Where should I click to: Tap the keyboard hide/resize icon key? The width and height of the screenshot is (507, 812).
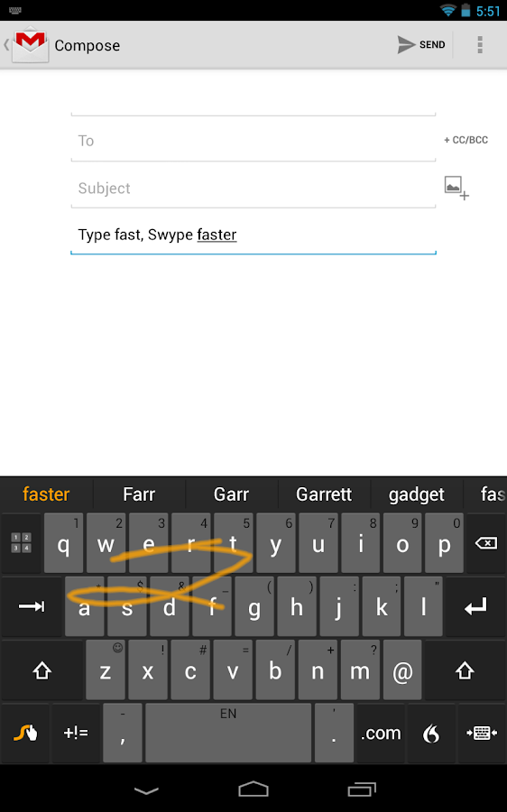[x=482, y=733]
